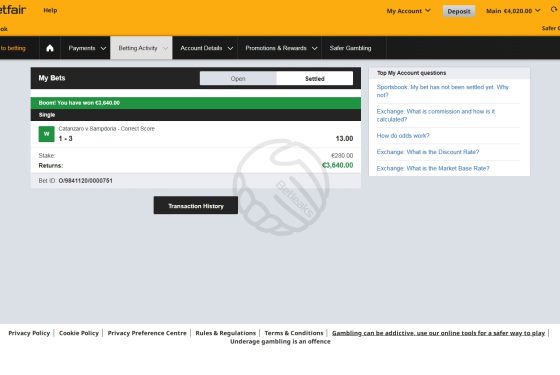Open 'How do odds work?' link
The image size is (560, 375).
click(403, 136)
